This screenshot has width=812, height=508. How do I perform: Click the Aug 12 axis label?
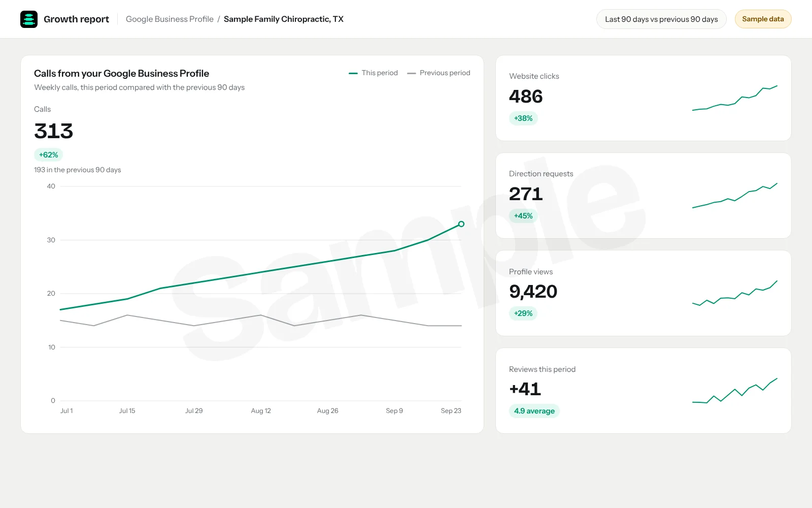pyautogui.click(x=261, y=411)
